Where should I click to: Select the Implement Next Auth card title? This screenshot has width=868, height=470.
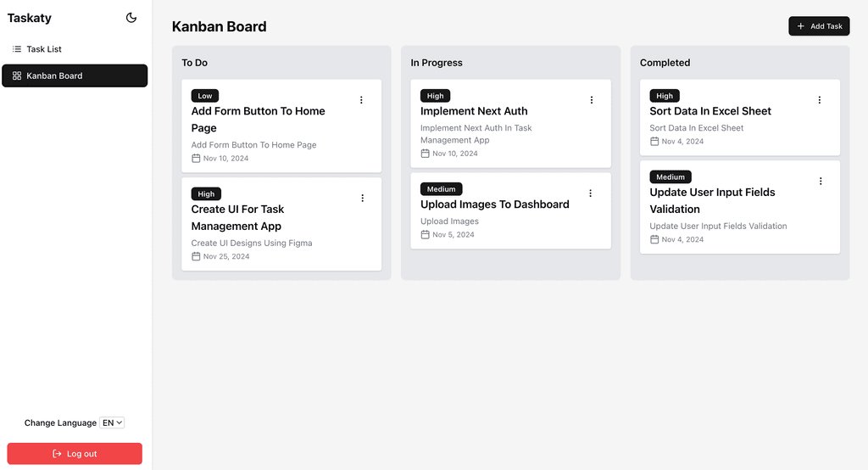coord(474,111)
